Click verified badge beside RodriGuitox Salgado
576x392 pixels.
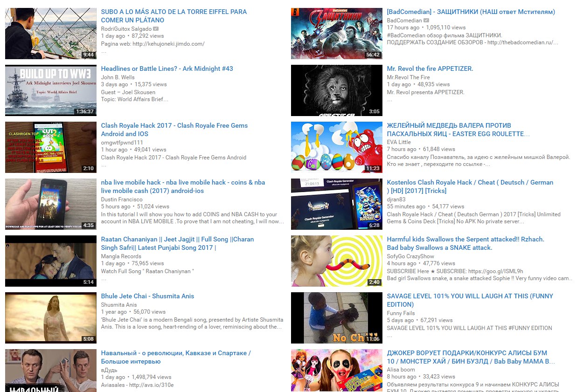point(156,29)
